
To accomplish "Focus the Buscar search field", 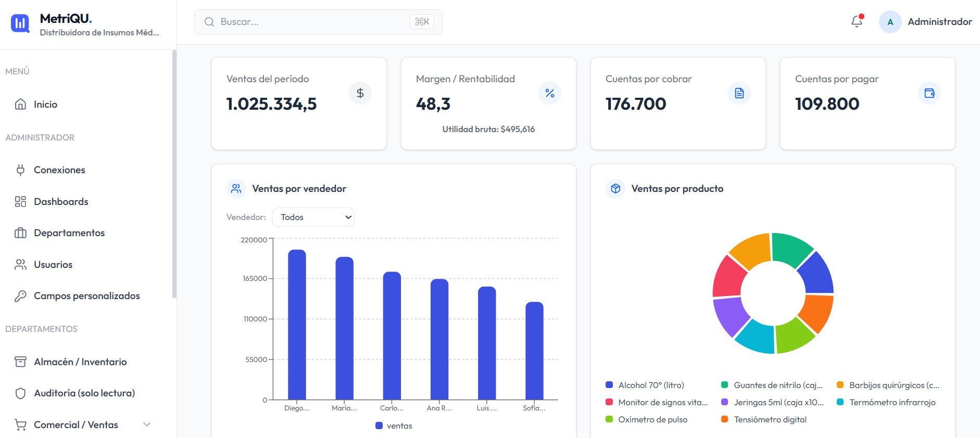I will [x=318, y=22].
